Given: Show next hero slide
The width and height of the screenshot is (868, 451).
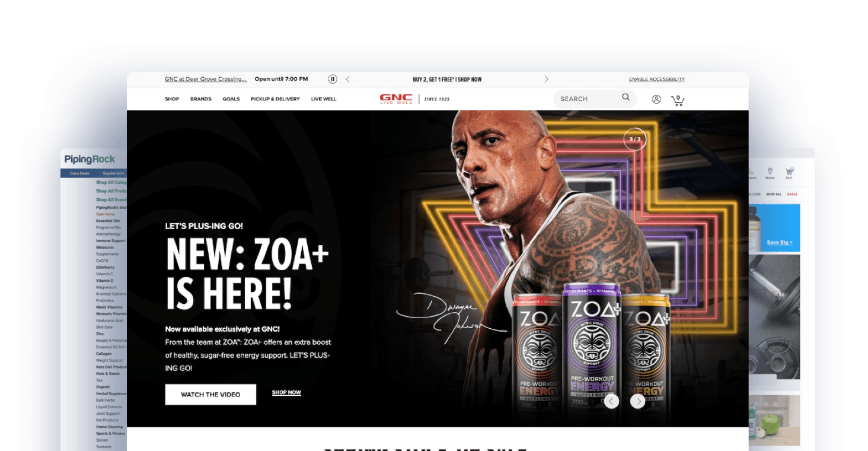Looking at the screenshot, I should (637, 401).
